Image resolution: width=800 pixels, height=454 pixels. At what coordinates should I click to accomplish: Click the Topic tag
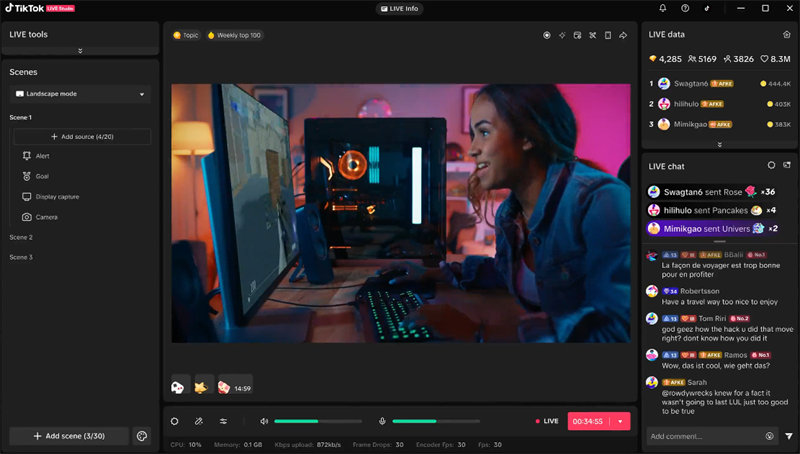pos(186,35)
